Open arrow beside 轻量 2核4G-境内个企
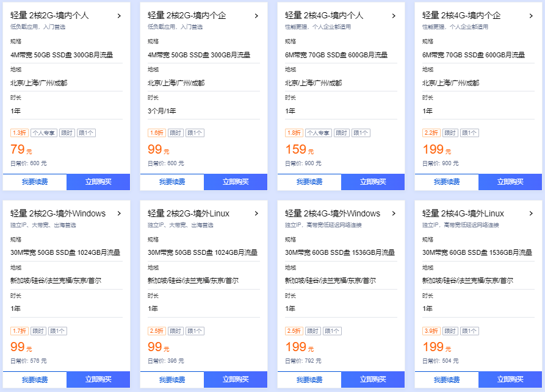Screen dimensions: 545x392 pyautogui.click(x=531, y=16)
